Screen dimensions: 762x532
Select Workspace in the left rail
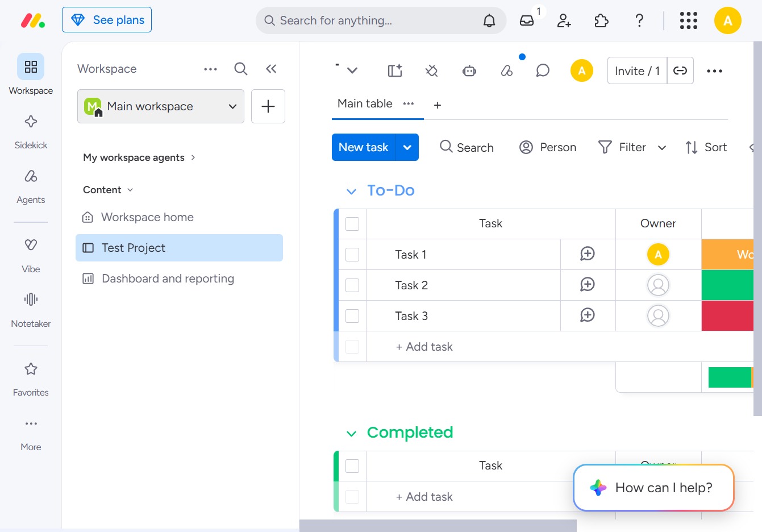[31, 74]
